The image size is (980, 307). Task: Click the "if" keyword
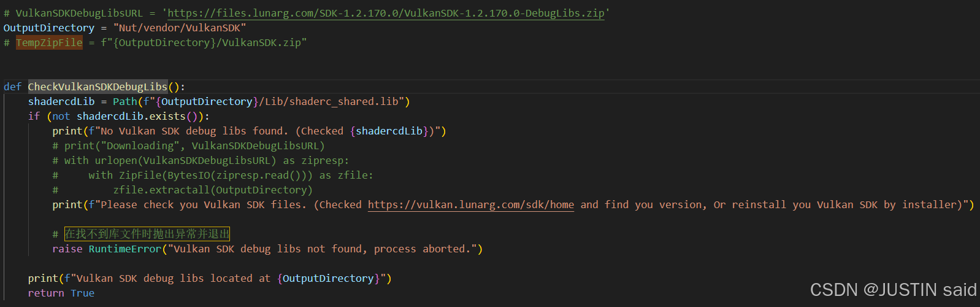click(34, 116)
